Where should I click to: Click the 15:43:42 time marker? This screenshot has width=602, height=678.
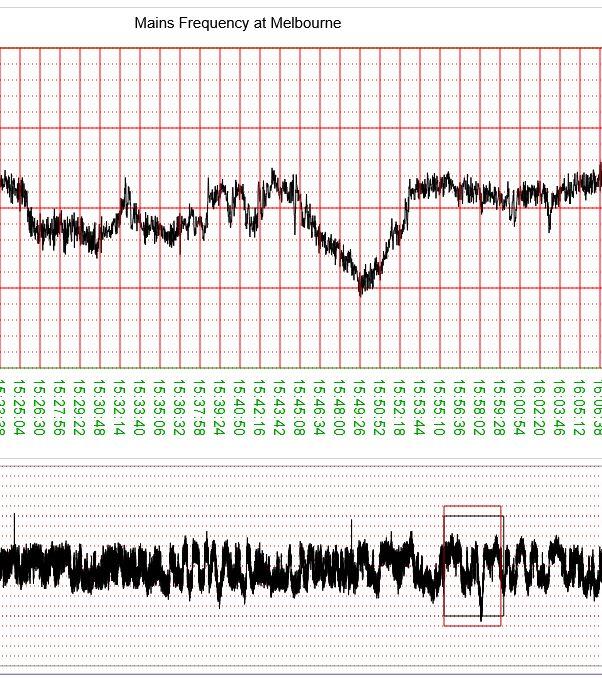coord(280,407)
